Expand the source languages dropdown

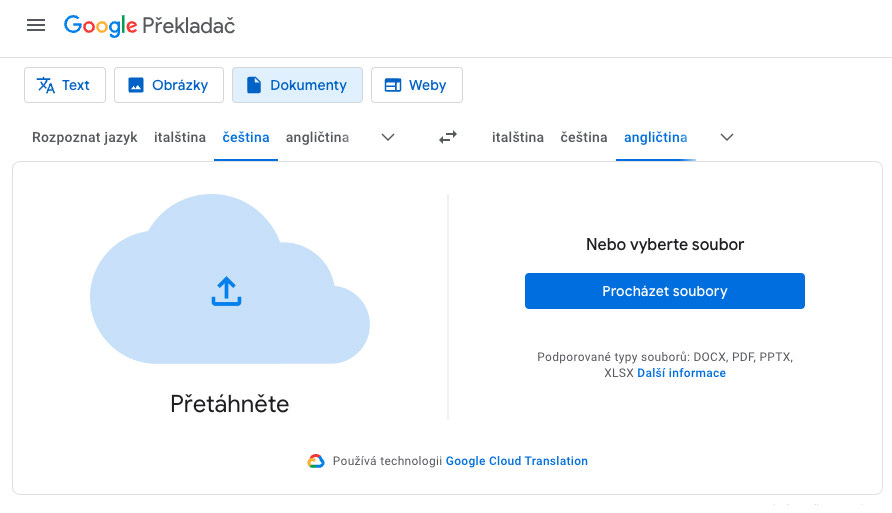click(388, 137)
